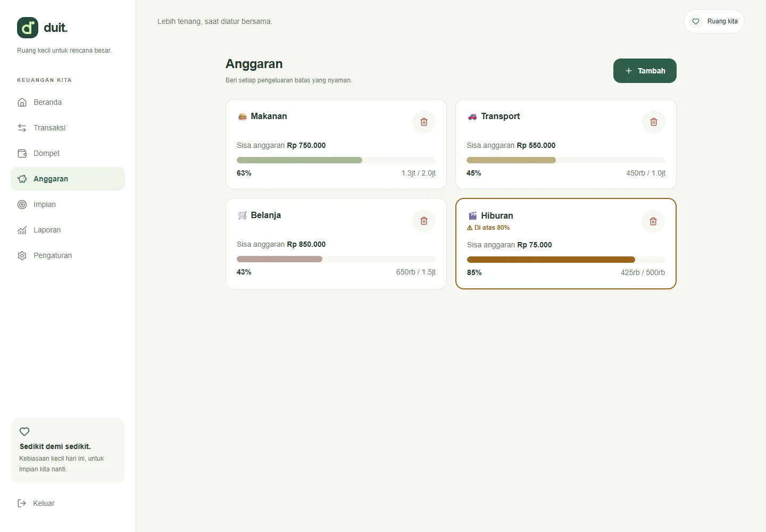Click the shopping cart emoji on Belanja
The height and width of the screenshot is (532, 766).
point(243,215)
